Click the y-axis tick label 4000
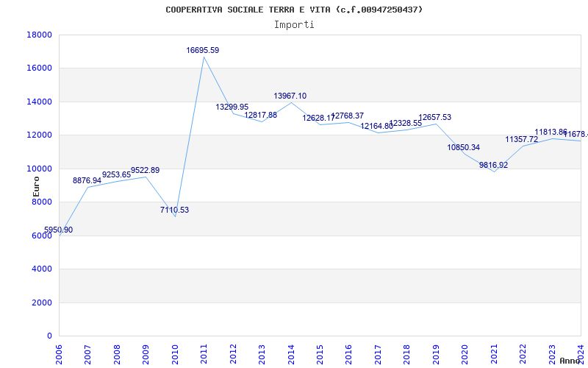This screenshot has height=368, width=588. pos(42,269)
